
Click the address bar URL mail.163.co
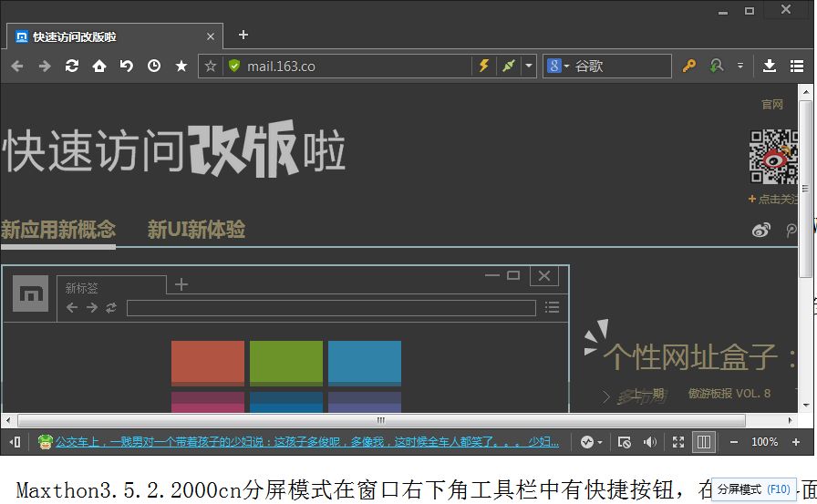pos(281,67)
